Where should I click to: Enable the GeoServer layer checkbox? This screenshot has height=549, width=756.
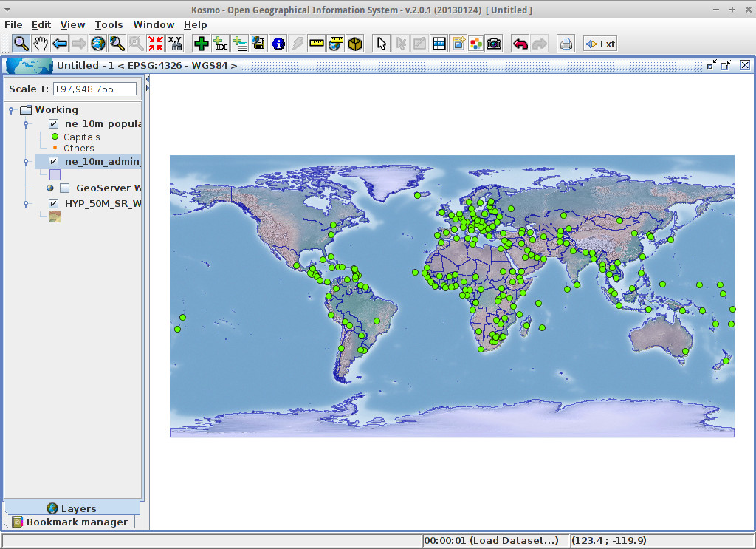[x=65, y=188]
